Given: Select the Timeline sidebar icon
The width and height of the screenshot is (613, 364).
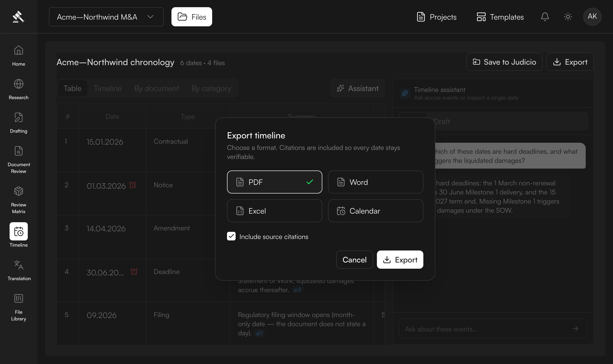Looking at the screenshot, I should tap(19, 231).
